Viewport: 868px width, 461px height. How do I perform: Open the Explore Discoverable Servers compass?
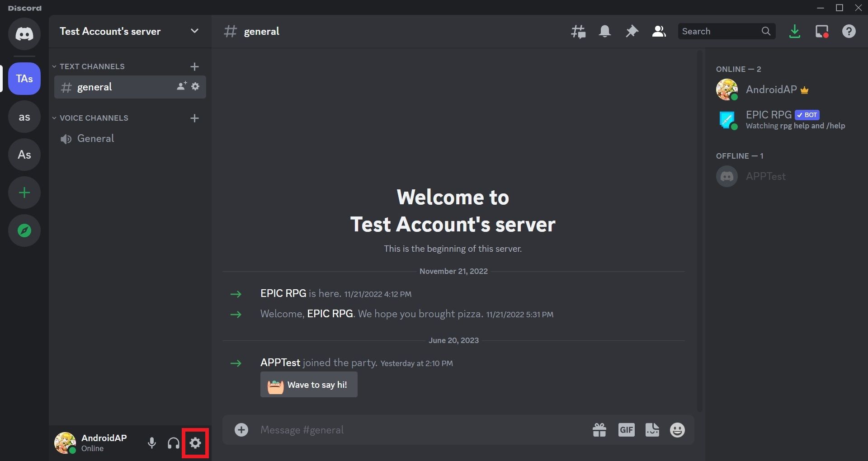(24, 230)
